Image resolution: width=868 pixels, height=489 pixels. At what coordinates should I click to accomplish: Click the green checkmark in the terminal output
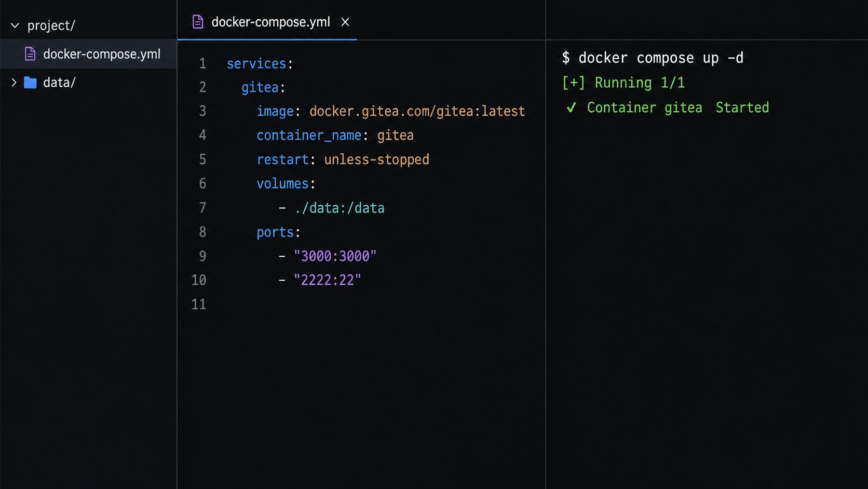[x=571, y=108]
